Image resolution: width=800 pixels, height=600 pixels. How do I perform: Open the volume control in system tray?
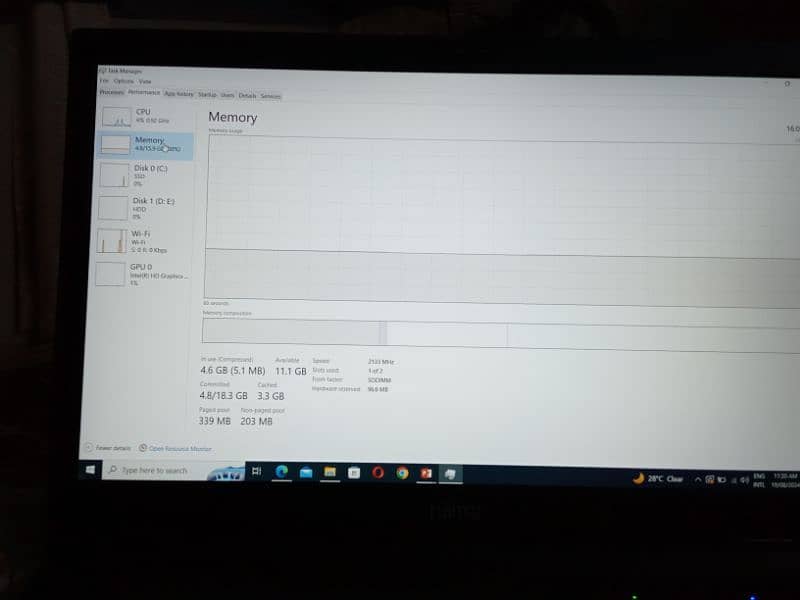click(x=745, y=480)
